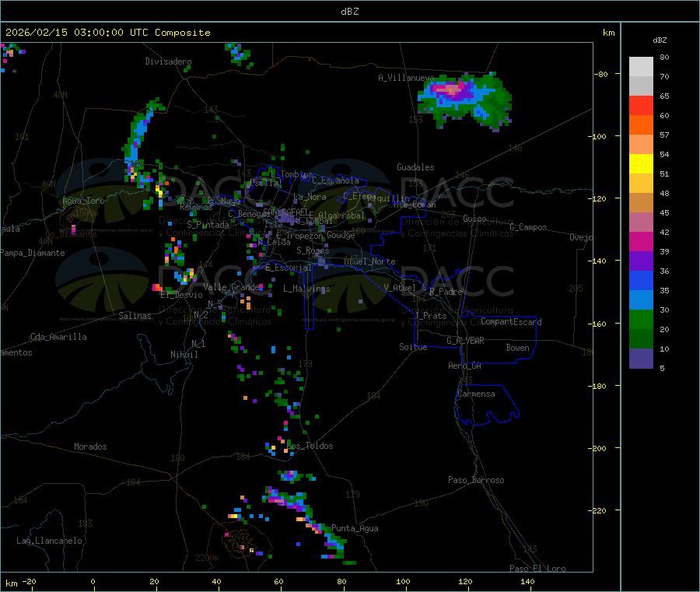Click the 100 km horizontal axis tick
Image resolution: width=700 pixels, height=592 pixels.
coord(404,581)
